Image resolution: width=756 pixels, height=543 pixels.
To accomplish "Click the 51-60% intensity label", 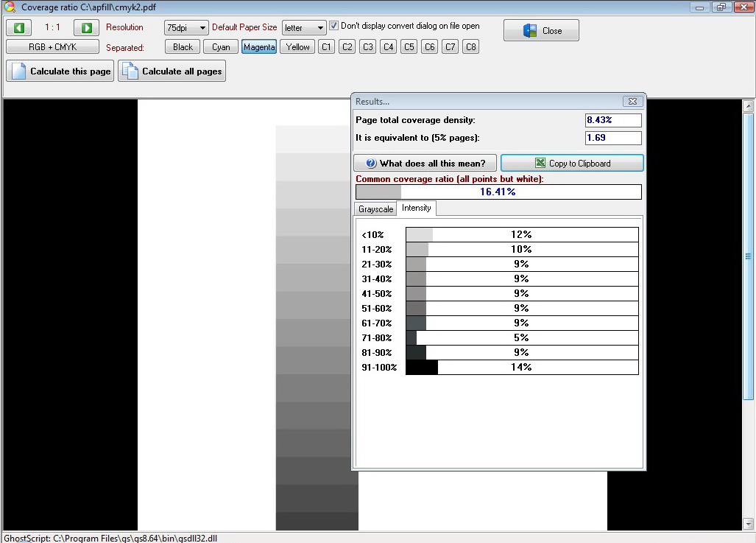I will [377, 309].
